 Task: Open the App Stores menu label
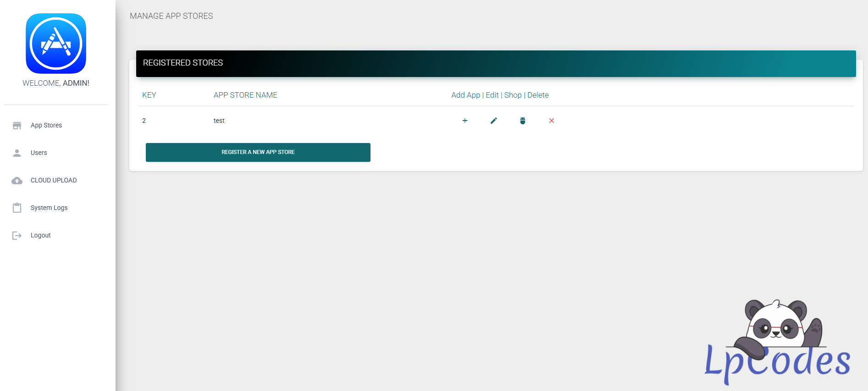46,126
